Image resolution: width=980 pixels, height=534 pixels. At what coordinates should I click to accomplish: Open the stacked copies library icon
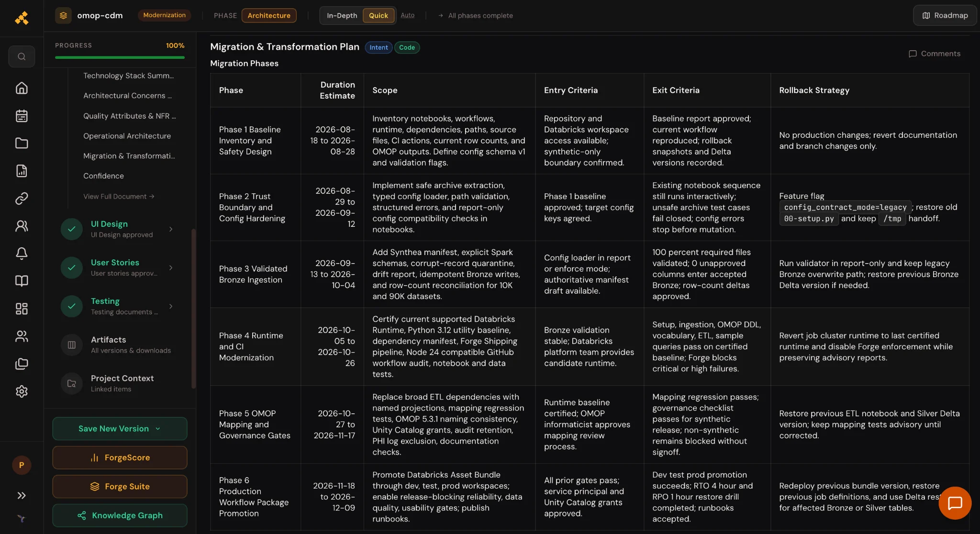tap(22, 364)
